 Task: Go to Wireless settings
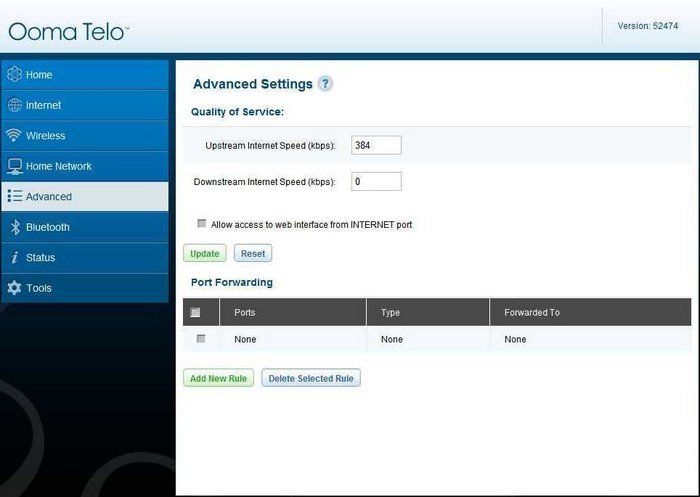coord(85,135)
